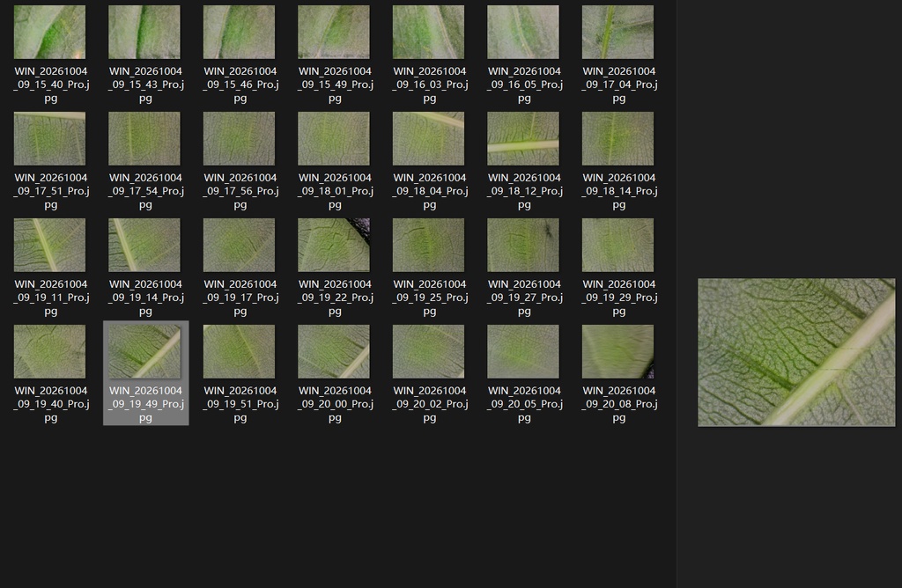Screen dimensions: 902x588
Task: Click the file name WIN_20261004_09_19_11_Pro.jpg
Action: pos(50,298)
